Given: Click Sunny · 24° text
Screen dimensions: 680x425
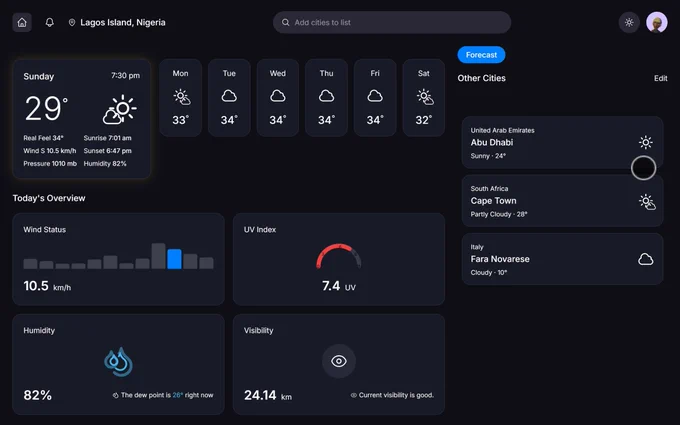Looking at the screenshot, I should point(488,156).
